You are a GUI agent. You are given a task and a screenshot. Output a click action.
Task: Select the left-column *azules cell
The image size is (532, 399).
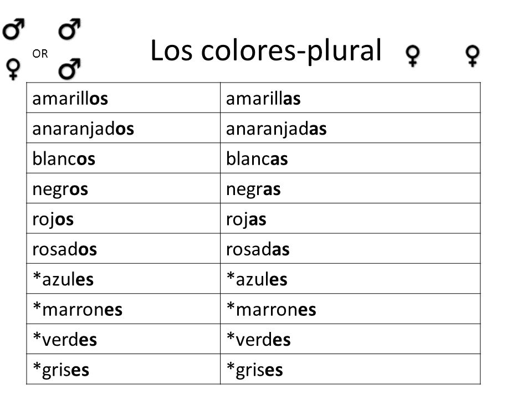click(124, 279)
